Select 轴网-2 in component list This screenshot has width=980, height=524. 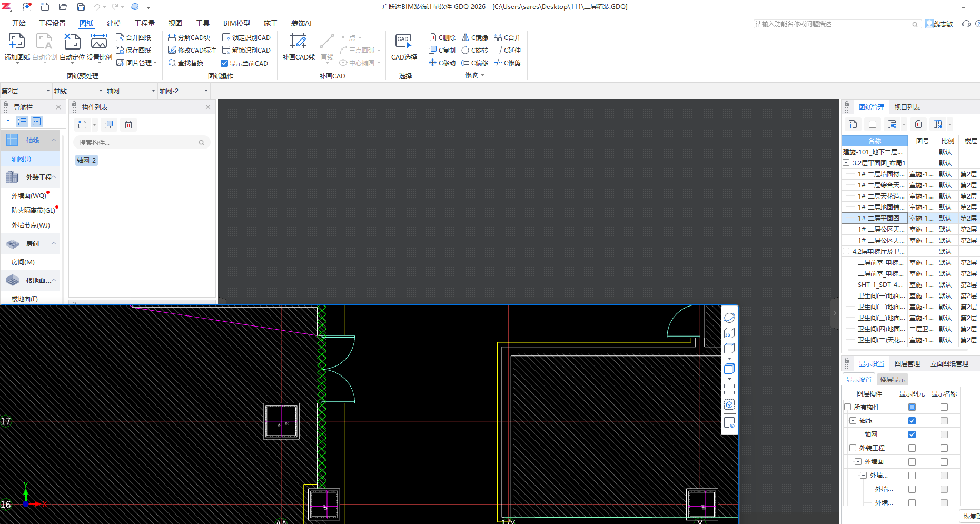86,160
